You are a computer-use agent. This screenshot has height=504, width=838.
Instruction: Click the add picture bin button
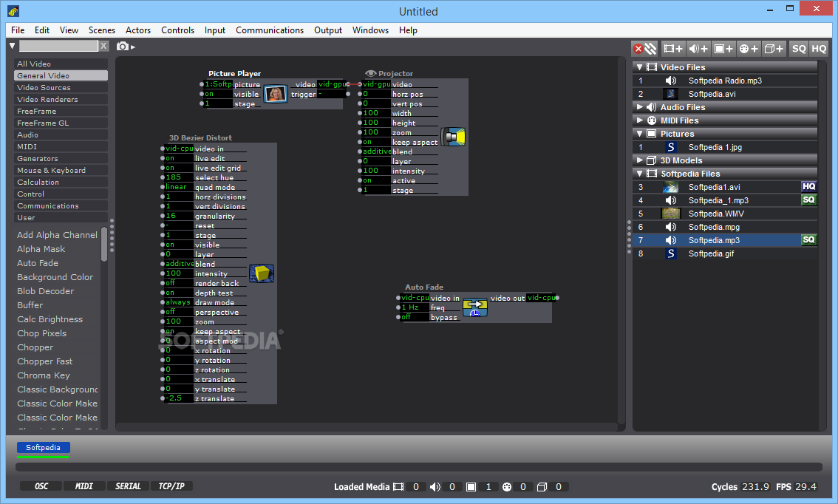pos(723,49)
